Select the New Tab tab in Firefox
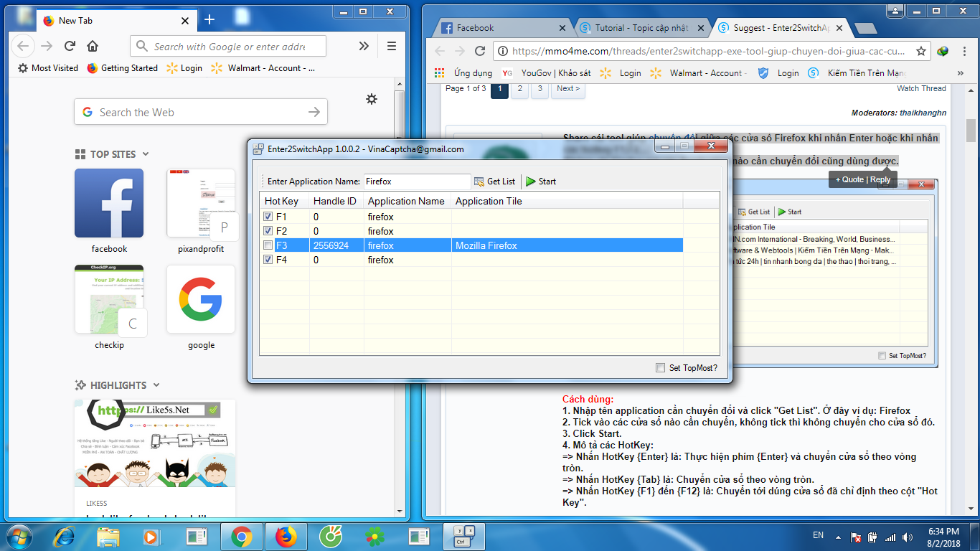This screenshot has width=980, height=551. [x=116, y=21]
